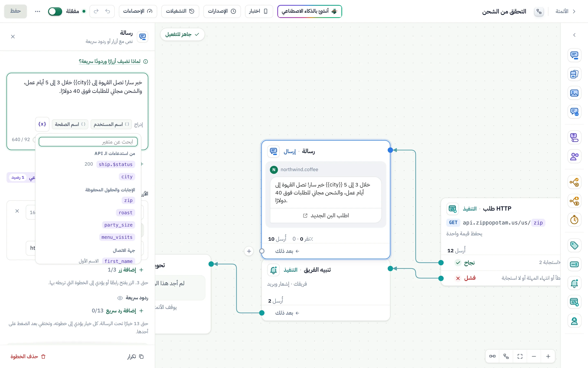Select the menu_visits variable
The image size is (588, 368).
pyautogui.click(x=117, y=237)
